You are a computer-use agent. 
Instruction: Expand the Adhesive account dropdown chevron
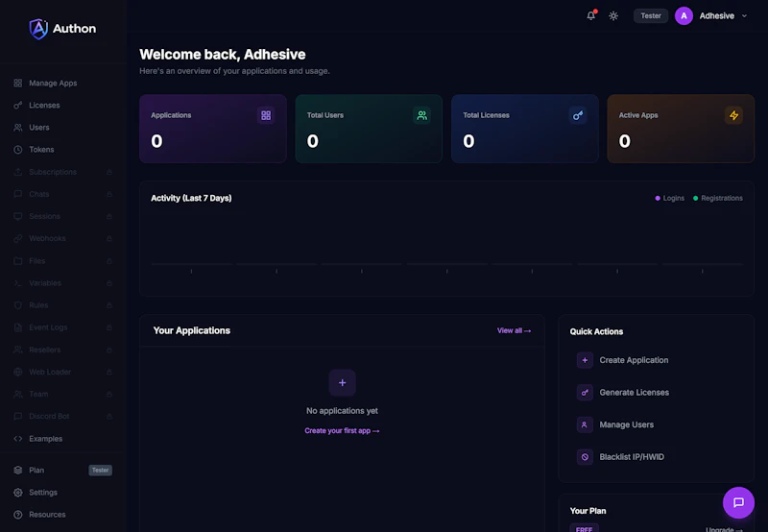coord(744,15)
